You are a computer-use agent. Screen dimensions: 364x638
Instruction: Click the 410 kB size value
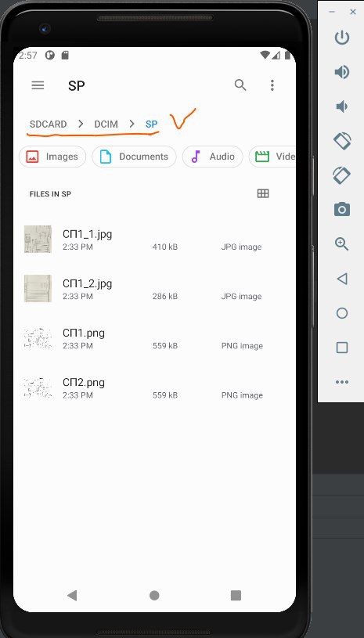coord(165,247)
